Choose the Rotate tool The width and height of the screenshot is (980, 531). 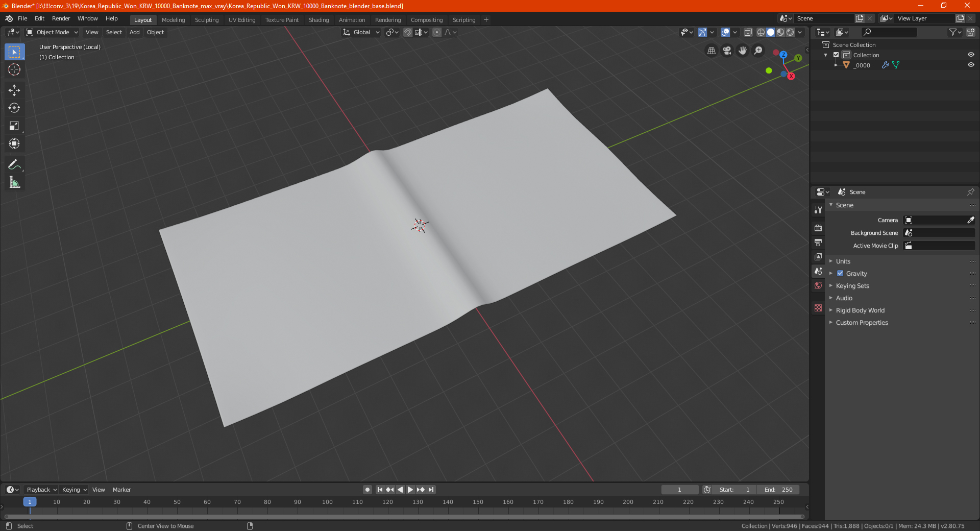(14, 108)
